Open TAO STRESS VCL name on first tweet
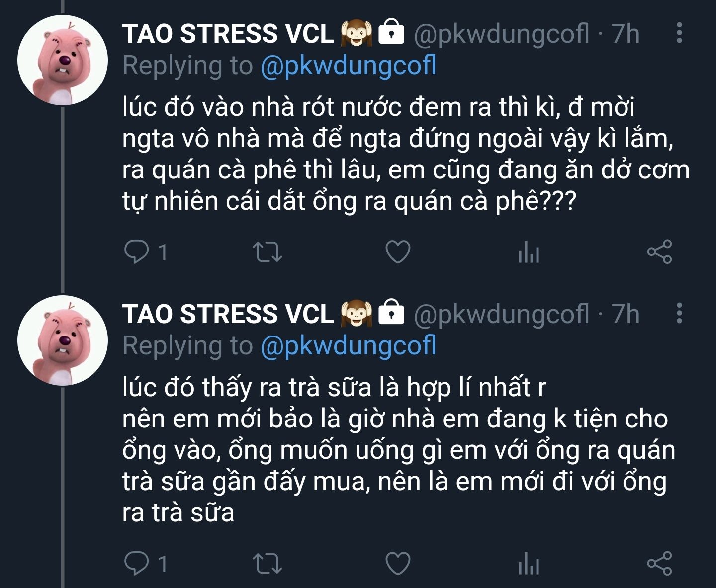 tap(228, 34)
